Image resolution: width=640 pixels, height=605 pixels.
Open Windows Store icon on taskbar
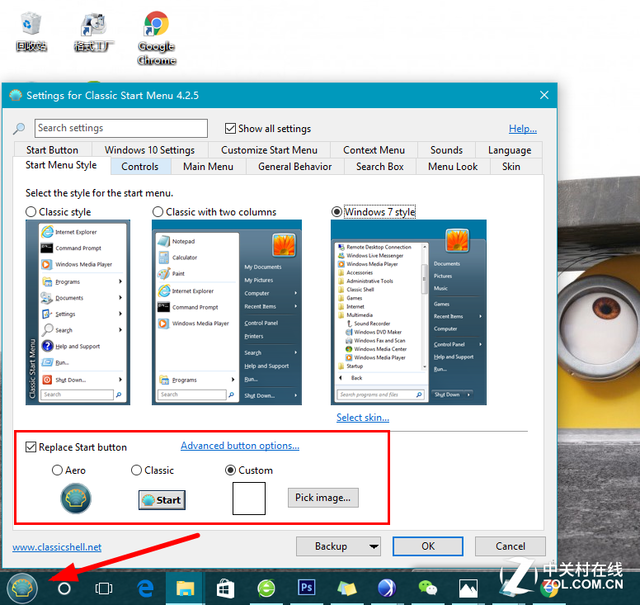(x=225, y=588)
